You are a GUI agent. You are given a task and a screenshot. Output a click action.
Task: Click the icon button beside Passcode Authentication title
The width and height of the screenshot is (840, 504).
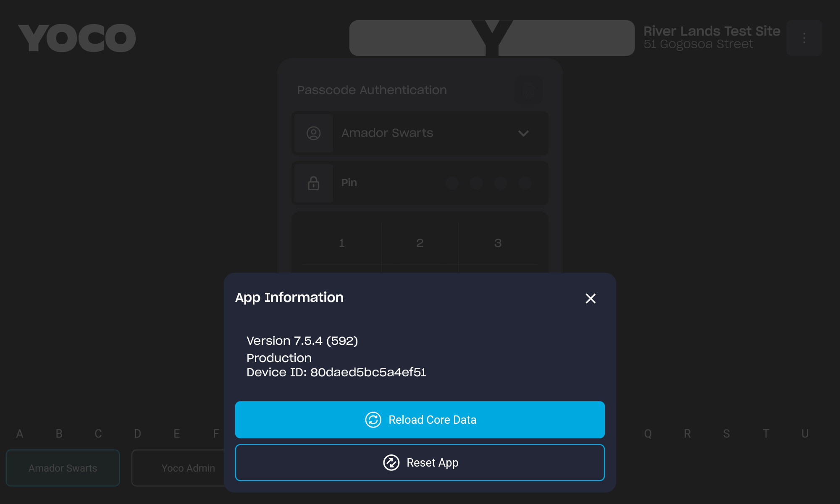(528, 90)
